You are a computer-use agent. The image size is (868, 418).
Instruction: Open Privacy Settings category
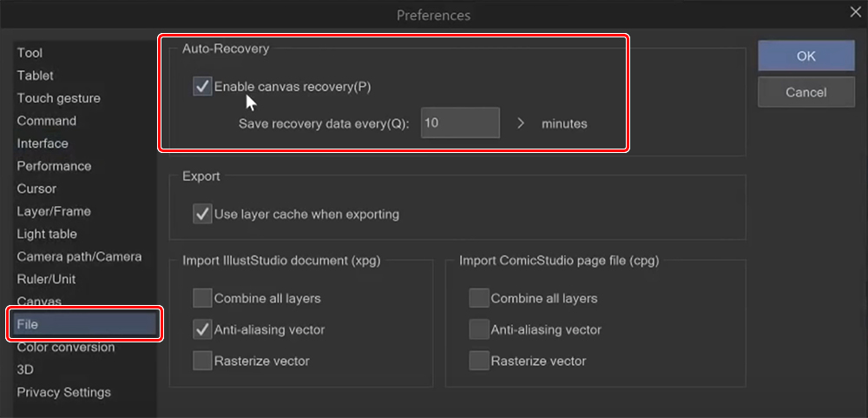(x=64, y=392)
